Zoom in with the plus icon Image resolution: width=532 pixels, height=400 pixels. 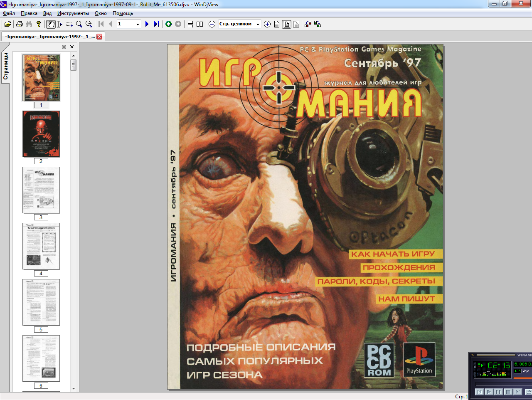click(x=267, y=24)
